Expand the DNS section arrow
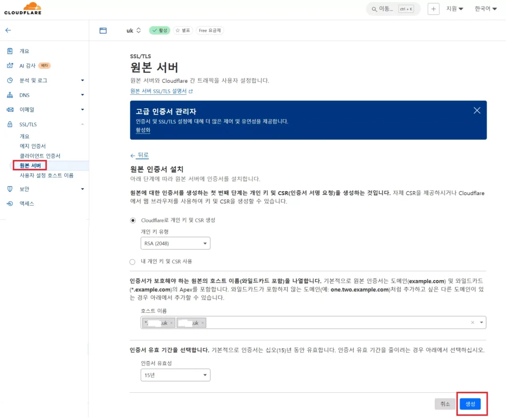This screenshot has width=506, height=420. (83, 95)
